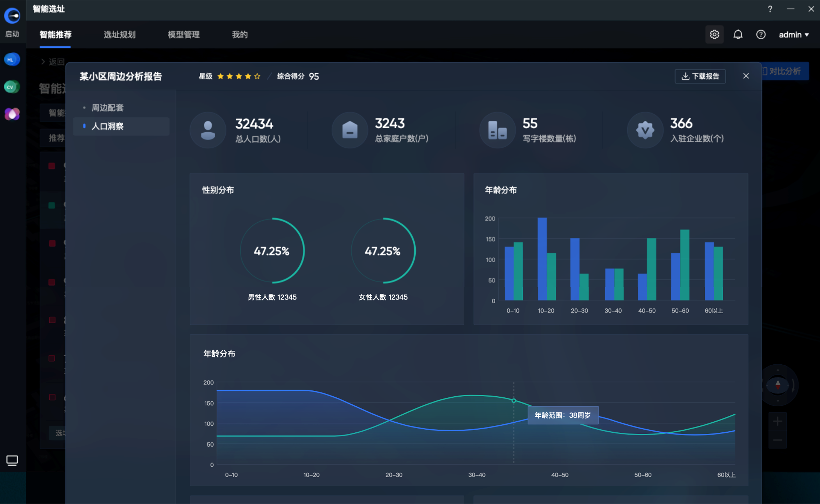The height and width of the screenshot is (504, 820).
Task: Click the compass navigation control on the map
Action: (778, 385)
